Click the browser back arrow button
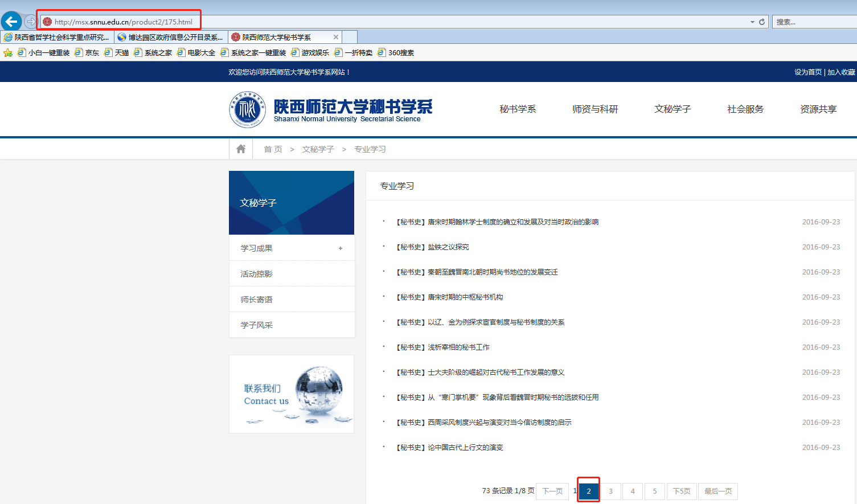This screenshot has height=504, width=857. tap(11, 22)
